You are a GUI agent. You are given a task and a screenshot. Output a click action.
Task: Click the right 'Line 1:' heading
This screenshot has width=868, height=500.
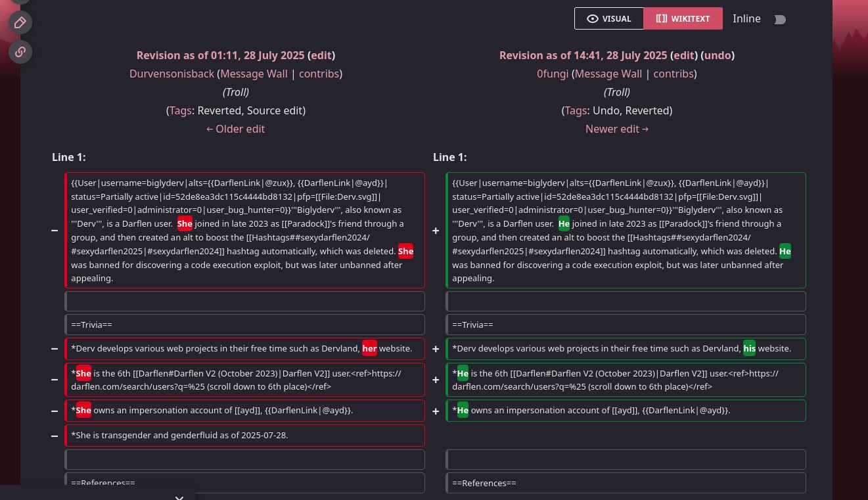click(450, 157)
